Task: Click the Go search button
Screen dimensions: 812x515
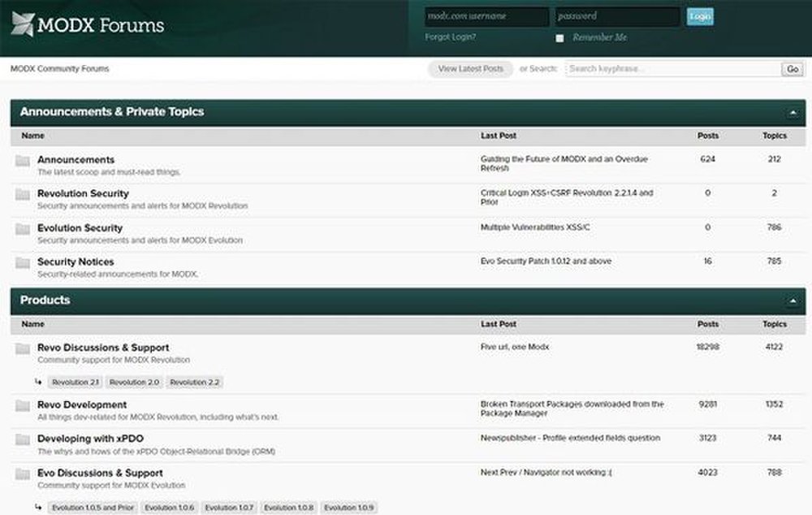Action: coord(793,69)
